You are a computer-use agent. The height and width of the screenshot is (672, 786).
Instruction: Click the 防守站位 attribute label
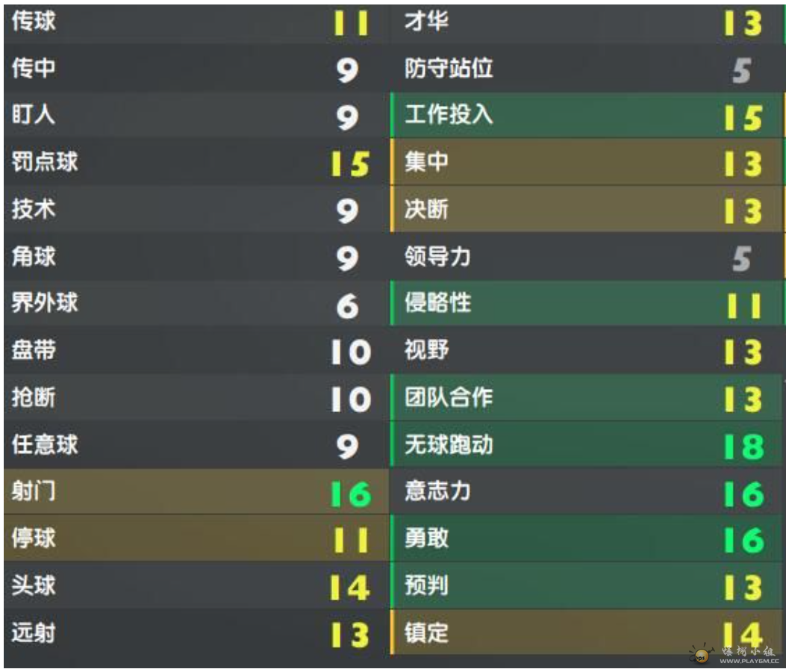pos(449,69)
